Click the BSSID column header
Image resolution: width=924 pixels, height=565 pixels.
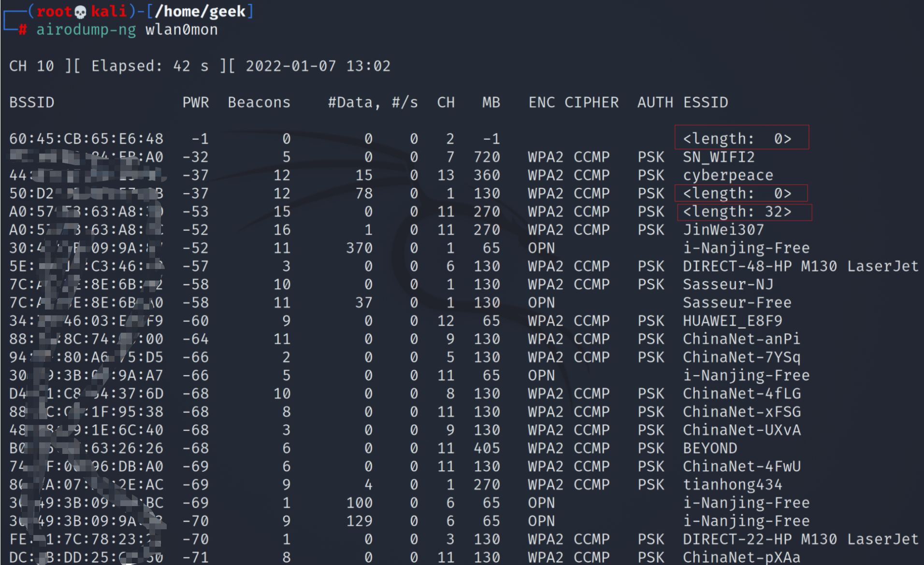[32, 102]
